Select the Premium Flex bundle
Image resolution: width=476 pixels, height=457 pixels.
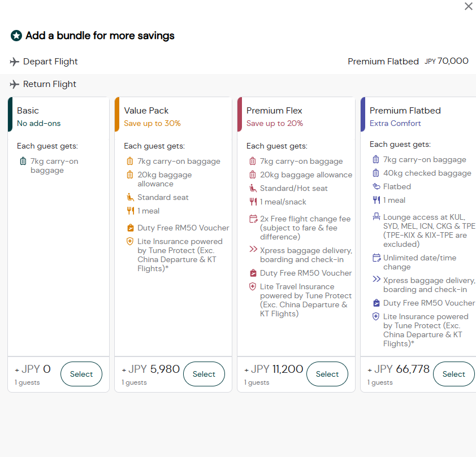click(x=327, y=374)
